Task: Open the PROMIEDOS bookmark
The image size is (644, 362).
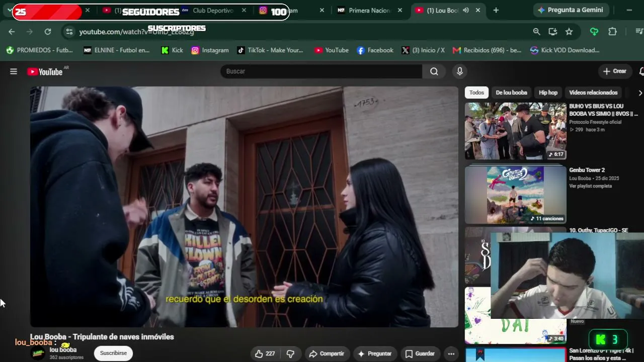Action: click(40, 50)
